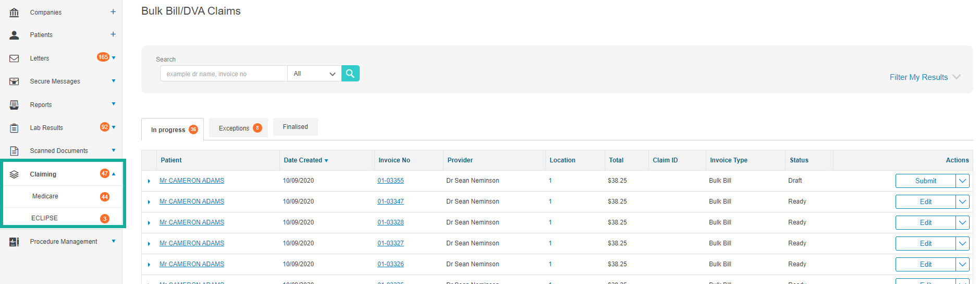Image resolution: width=980 pixels, height=284 pixels.
Task: Expand the Letters menu arrow
Action: (114, 58)
